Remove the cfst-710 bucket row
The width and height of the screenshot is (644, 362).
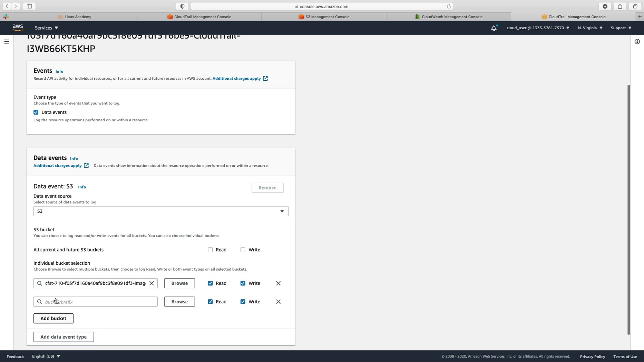coord(279,283)
